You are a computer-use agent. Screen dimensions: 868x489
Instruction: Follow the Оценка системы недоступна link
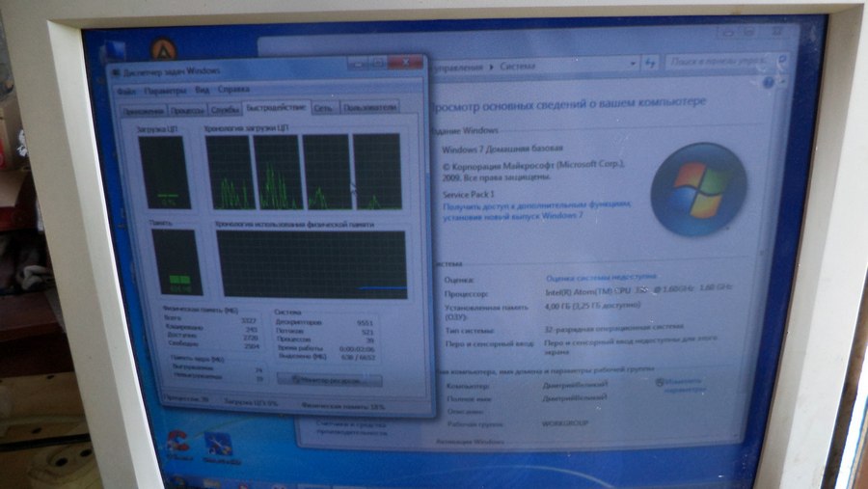point(601,278)
